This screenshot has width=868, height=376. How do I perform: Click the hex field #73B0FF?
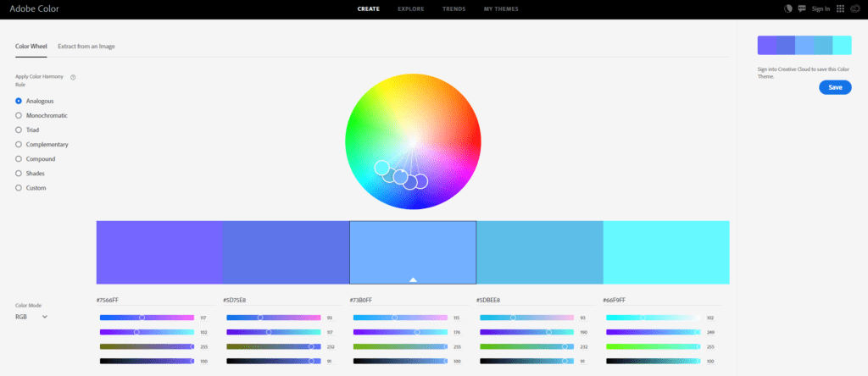tap(409, 301)
